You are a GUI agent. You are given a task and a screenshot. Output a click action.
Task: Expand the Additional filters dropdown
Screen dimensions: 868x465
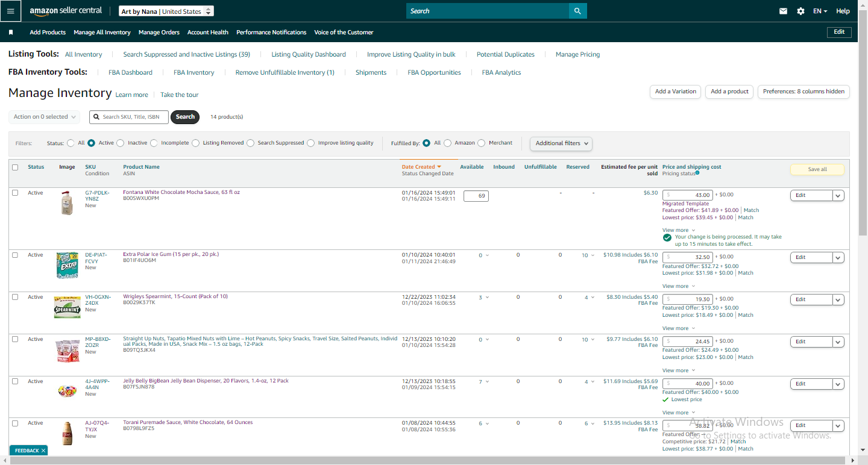point(561,143)
